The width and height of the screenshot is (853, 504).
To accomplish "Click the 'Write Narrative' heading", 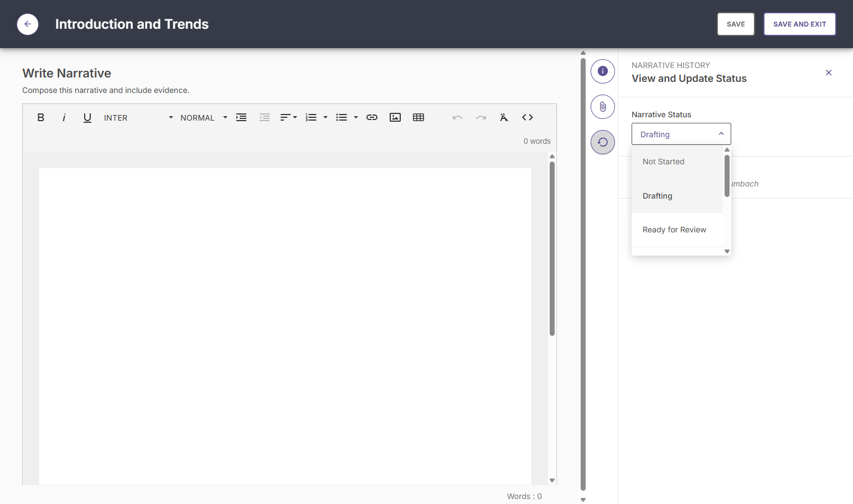I will 66,73.
